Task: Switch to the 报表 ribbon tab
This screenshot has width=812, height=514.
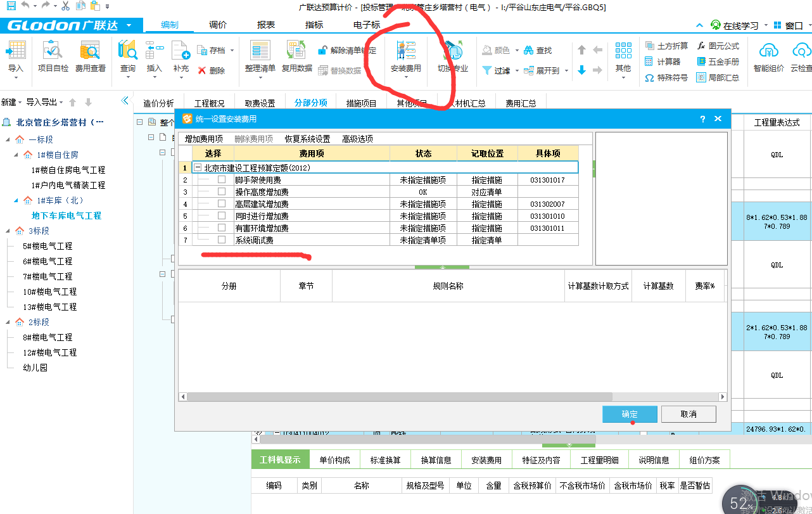Action: click(x=266, y=25)
